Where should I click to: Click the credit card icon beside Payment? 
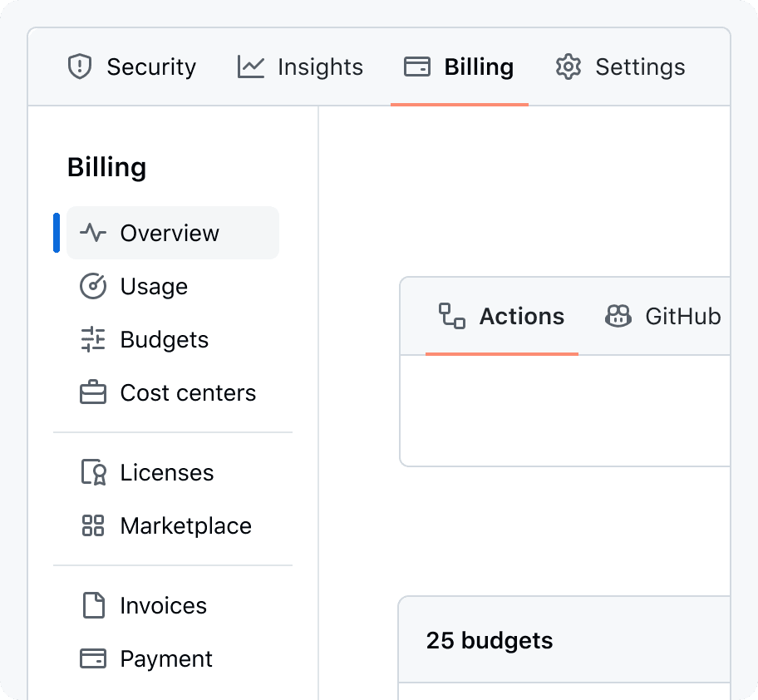point(93,658)
